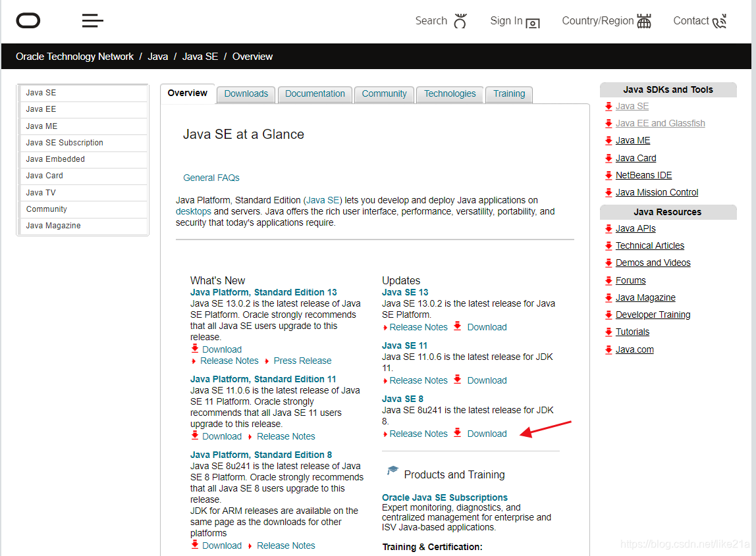Click the graduation cap icon by Products and Training
The height and width of the screenshot is (556, 756).
click(392, 470)
